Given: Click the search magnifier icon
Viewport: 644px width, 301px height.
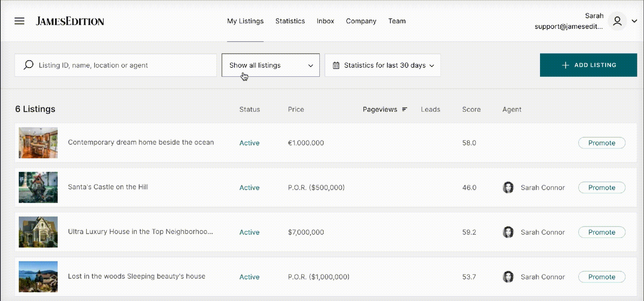Looking at the screenshot, I should (29, 65).
